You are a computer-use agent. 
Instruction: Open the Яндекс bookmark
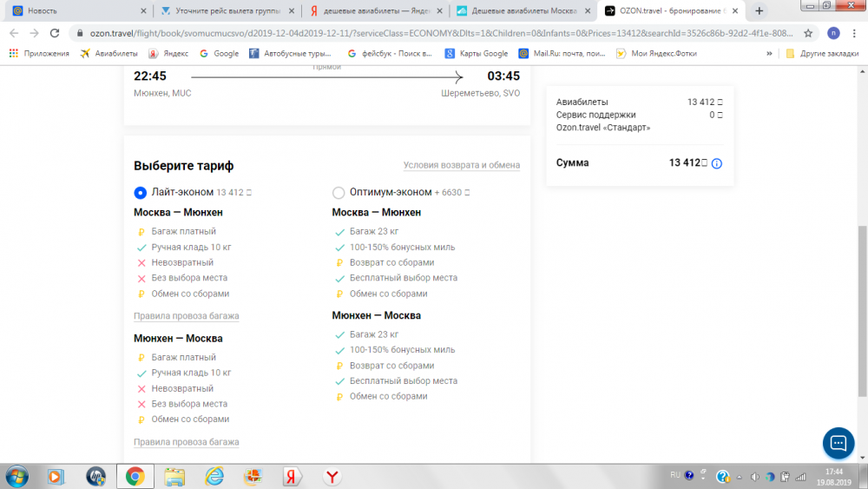(169, 54)
